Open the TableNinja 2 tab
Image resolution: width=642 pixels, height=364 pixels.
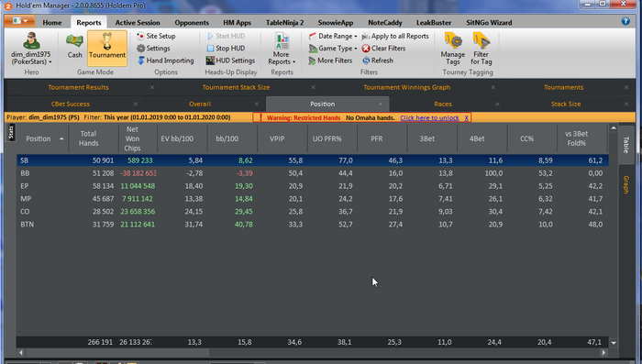point(284,23)
